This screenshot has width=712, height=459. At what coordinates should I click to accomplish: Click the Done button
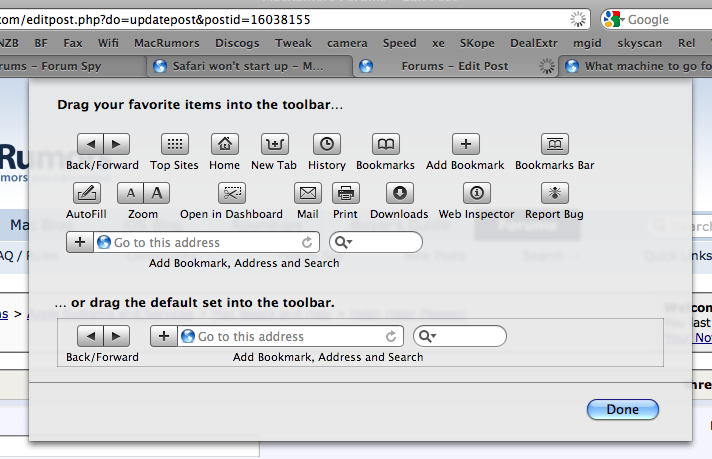point(623,410)
